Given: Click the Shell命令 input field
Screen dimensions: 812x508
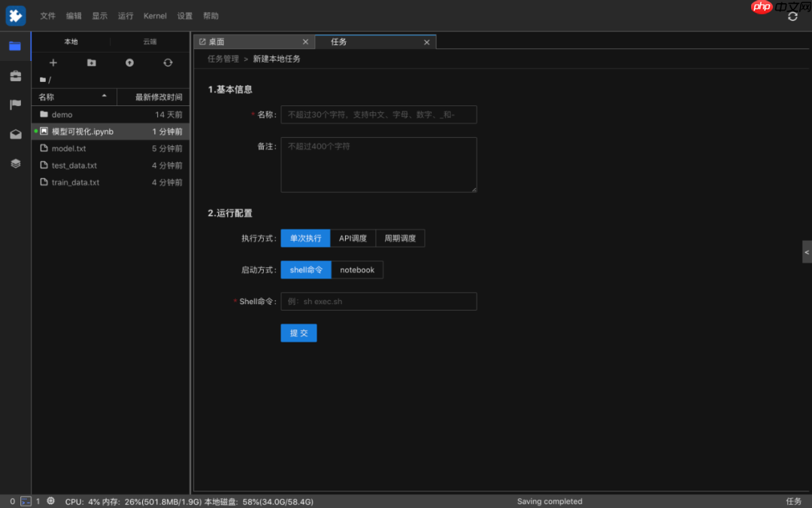Looking at the screenshot, I should pos(378,301).
